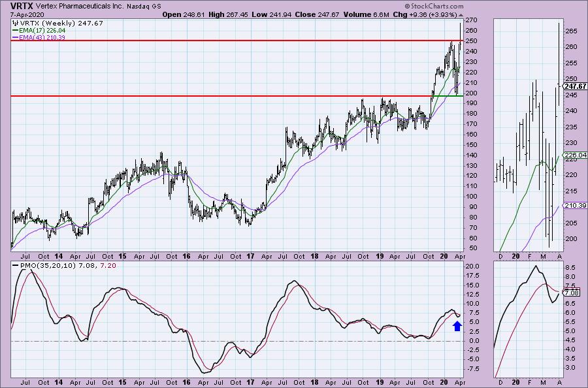Click the 255 axis label on zoom panel
Screen dimensions: 588x388
[x=570, y=63]
